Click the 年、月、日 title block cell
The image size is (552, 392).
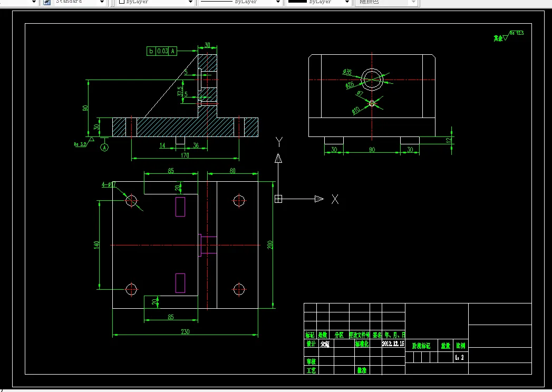(394, 335)
